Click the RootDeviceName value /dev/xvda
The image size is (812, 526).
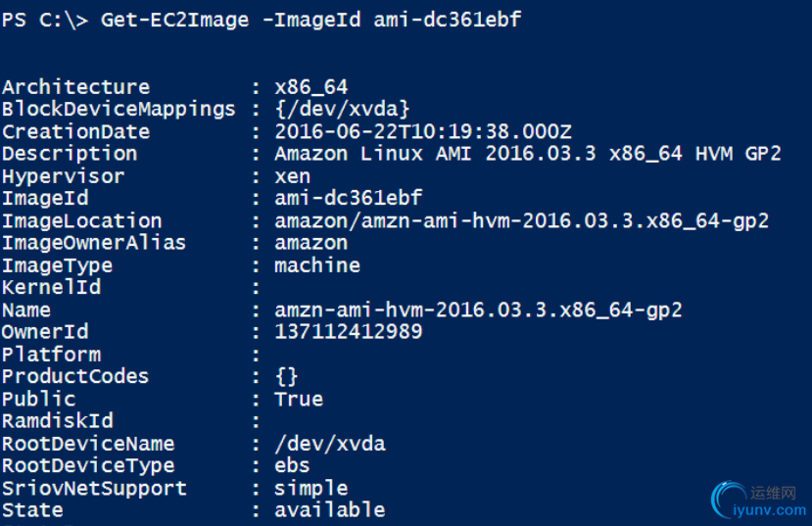[x=330, y=444]
